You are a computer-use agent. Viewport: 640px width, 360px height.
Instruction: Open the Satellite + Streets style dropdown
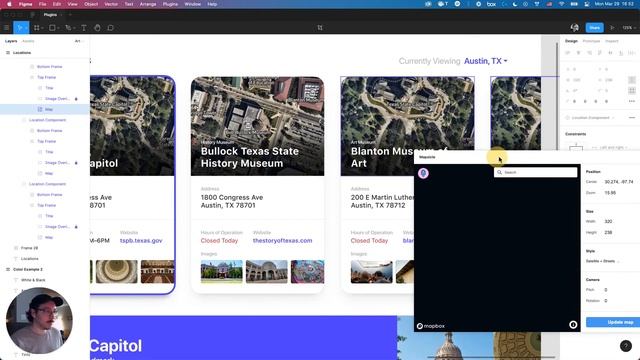click(602, 261)
